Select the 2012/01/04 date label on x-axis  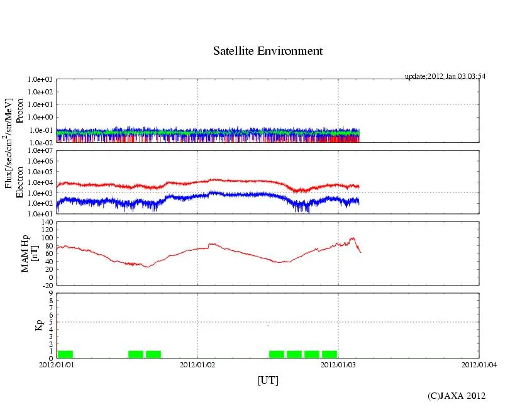point(479,364)
